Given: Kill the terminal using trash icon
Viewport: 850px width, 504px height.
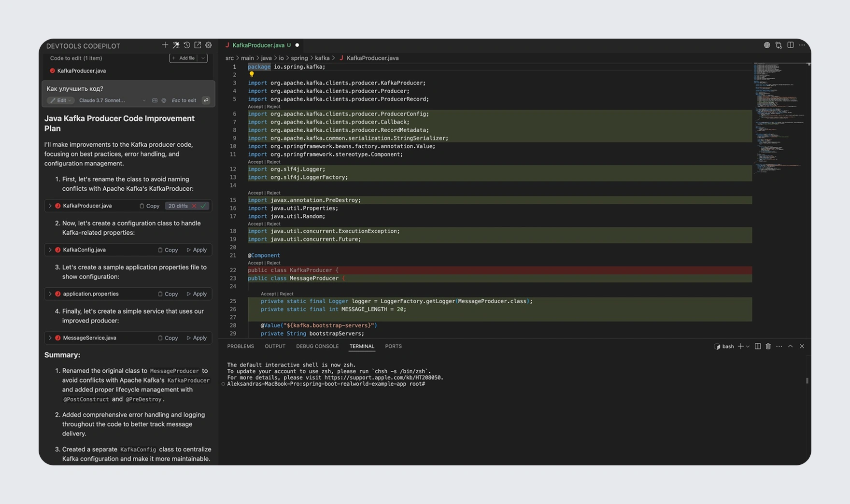Looking at the screenshot, I should [768, 346].
